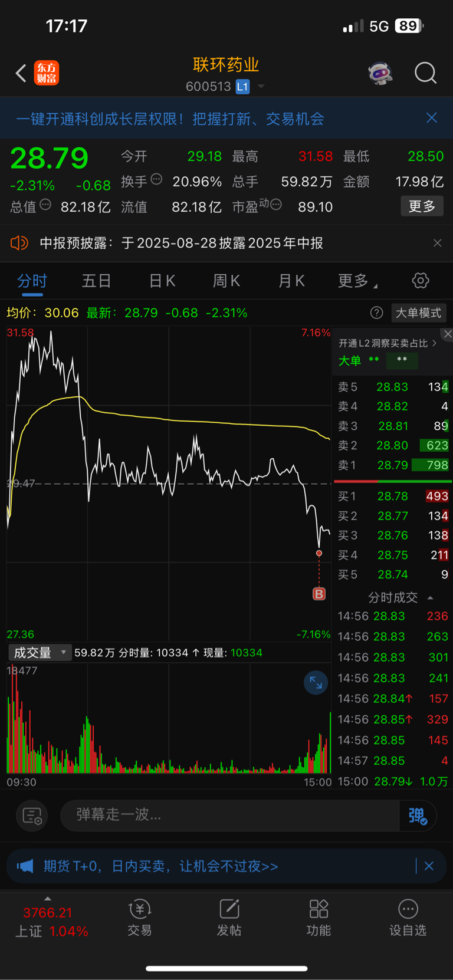This screenshot has height=980, width=453.
Task: Tap the L1 level badge
Action: [x=242, y=87]
